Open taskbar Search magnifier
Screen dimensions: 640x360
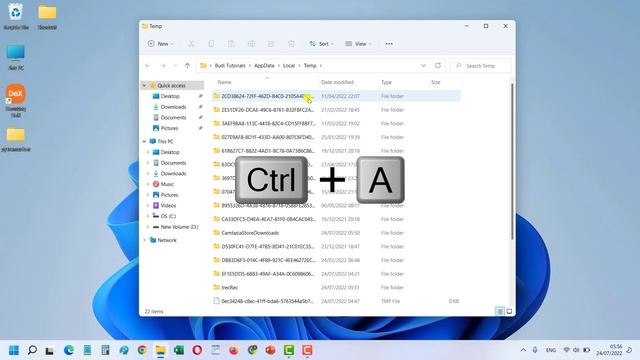pos(32,350)
